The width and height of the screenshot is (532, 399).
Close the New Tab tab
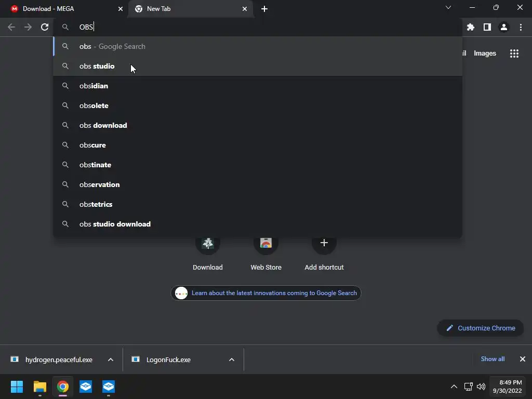click(x=245, y=9)
